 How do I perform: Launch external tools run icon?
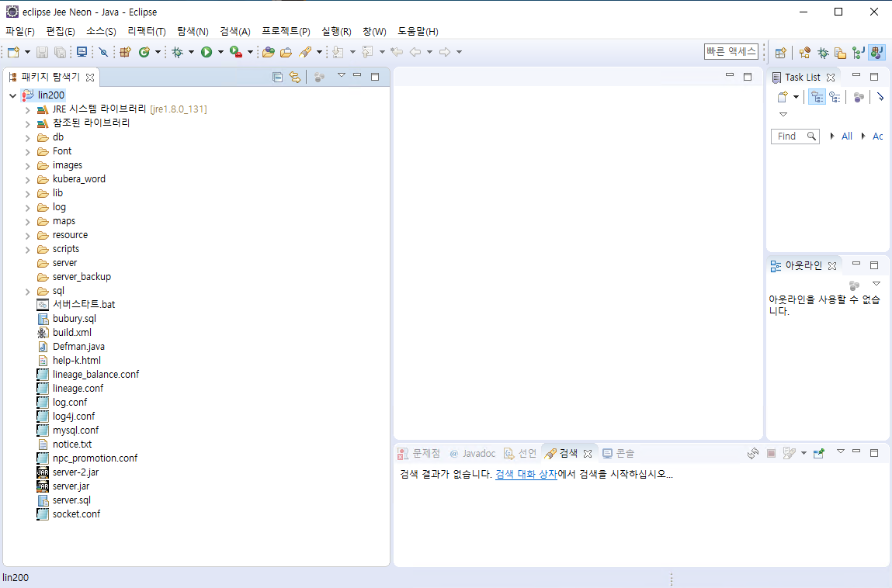(x=236, y=52)
